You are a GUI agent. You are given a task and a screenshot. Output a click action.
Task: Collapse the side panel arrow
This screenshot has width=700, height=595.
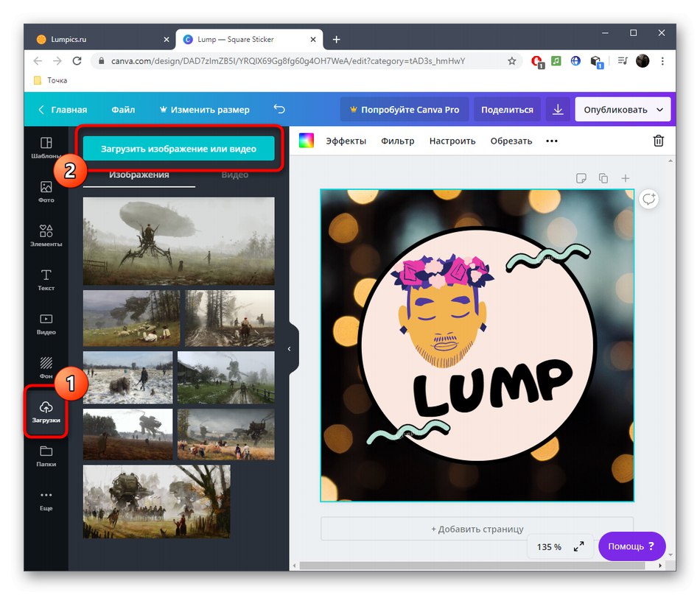290,349
